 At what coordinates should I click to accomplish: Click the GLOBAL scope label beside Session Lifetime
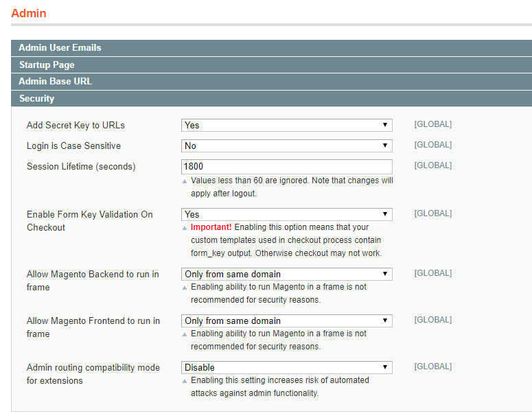tap(432, 165)
